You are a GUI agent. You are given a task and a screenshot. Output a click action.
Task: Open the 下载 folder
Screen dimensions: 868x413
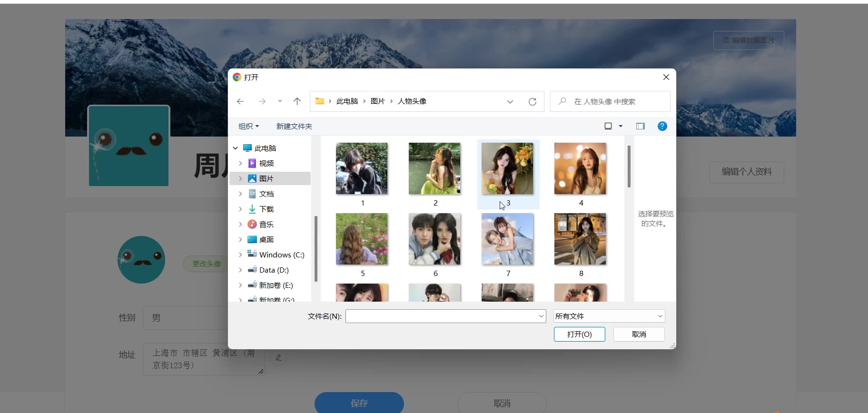(x=266, y=209)
